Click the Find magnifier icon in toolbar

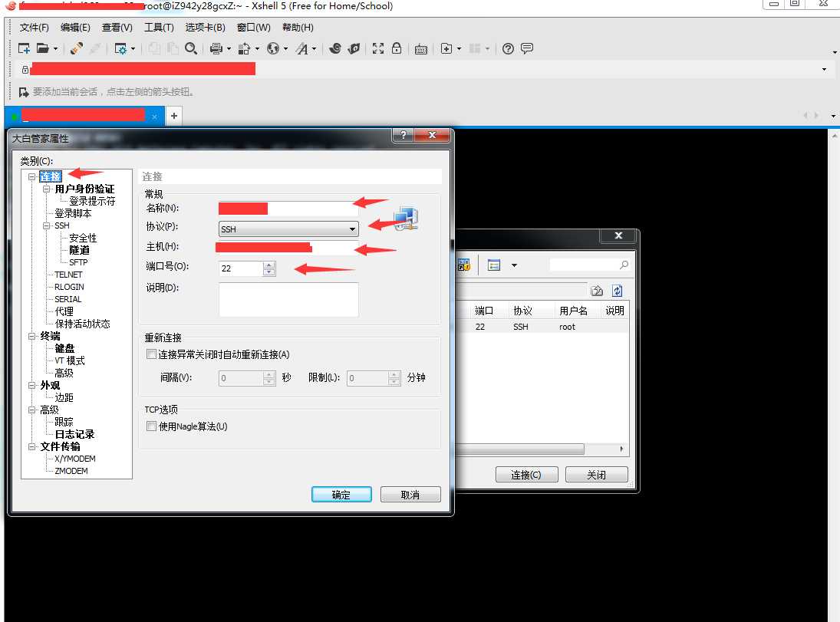(x=191, y=49)
